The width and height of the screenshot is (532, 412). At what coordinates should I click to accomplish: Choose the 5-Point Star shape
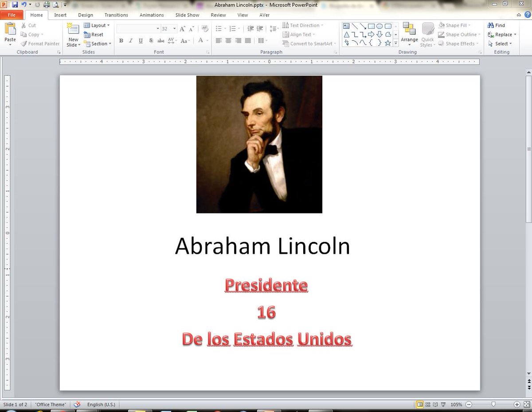point(388,43)
